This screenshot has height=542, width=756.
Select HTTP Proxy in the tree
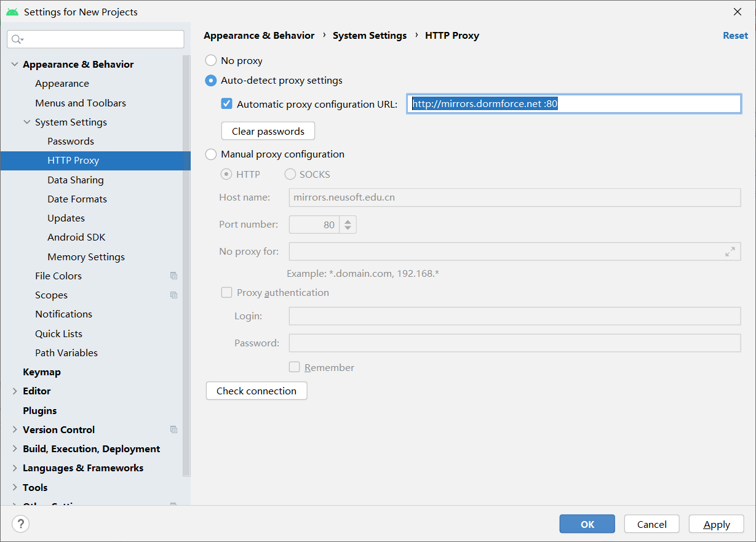tap(95, 161)
